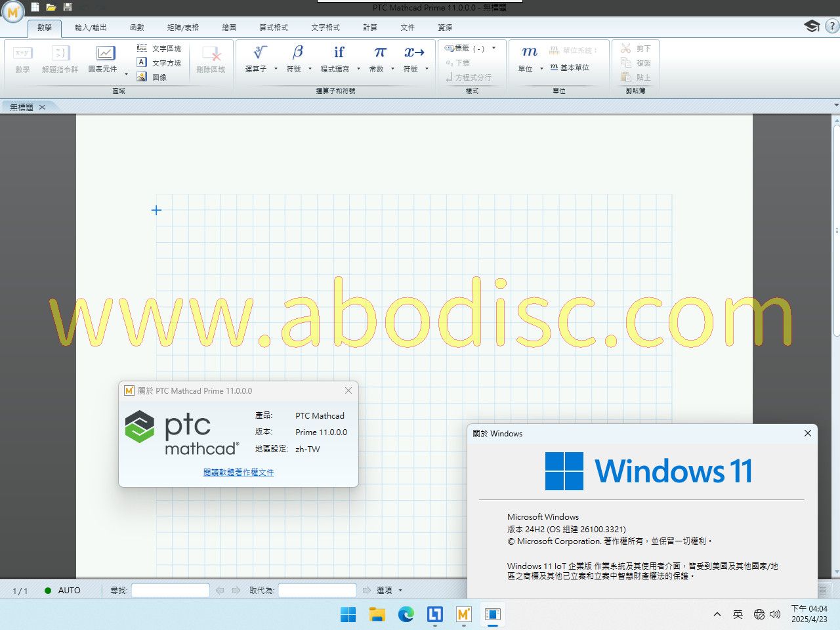
Task: Switch to the 資源 ribbon tab
Action: (445, 28)
